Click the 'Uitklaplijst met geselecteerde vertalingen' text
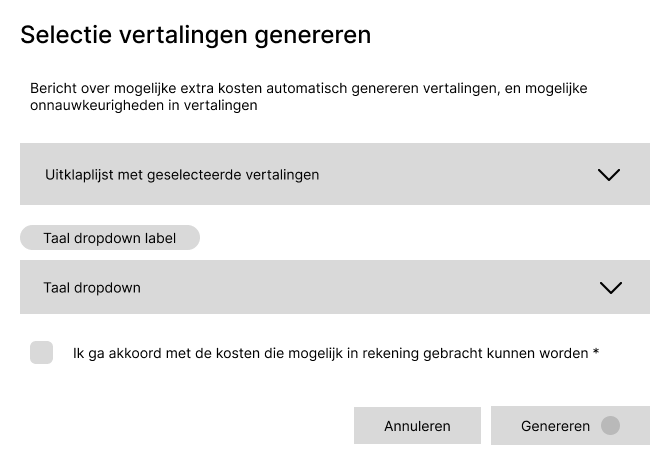 tap(182, 174)
